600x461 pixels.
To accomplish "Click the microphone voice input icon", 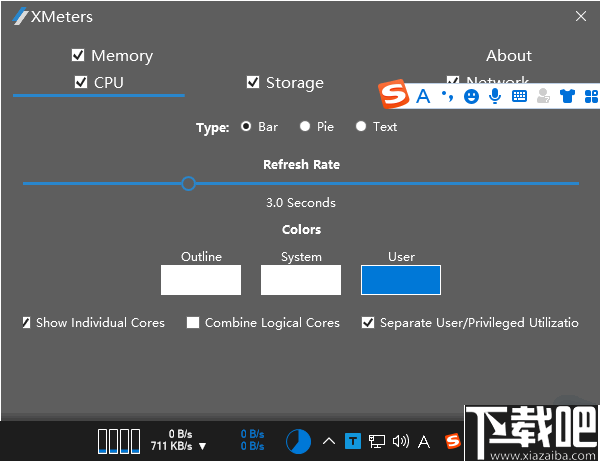I will 494,96.
